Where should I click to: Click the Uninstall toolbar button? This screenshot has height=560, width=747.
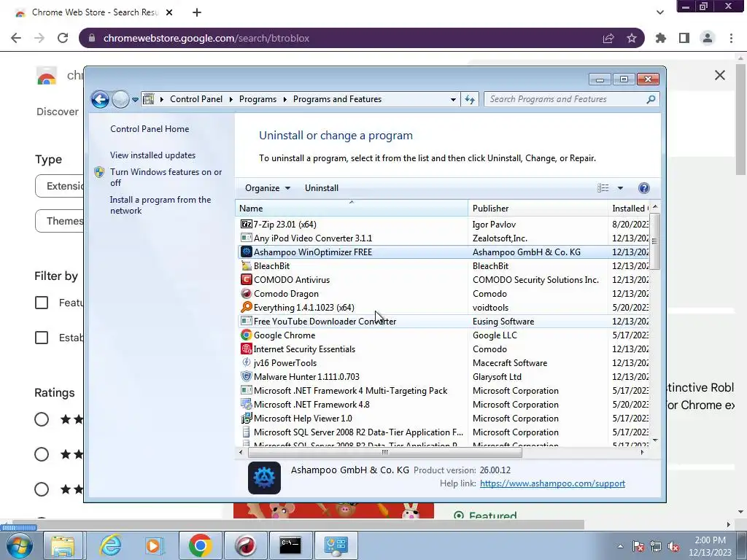click(x=322, y=188)
